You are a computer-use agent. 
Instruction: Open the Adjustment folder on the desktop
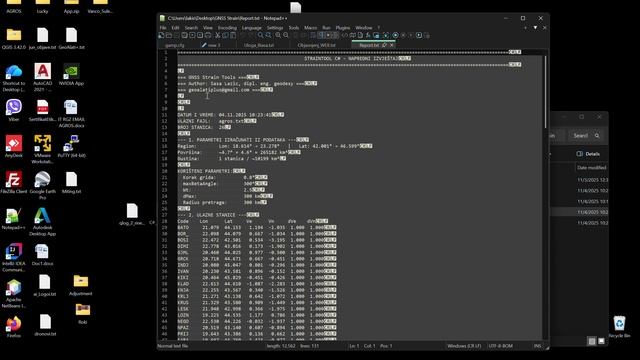pyautogui.click(x=80, y=285)
